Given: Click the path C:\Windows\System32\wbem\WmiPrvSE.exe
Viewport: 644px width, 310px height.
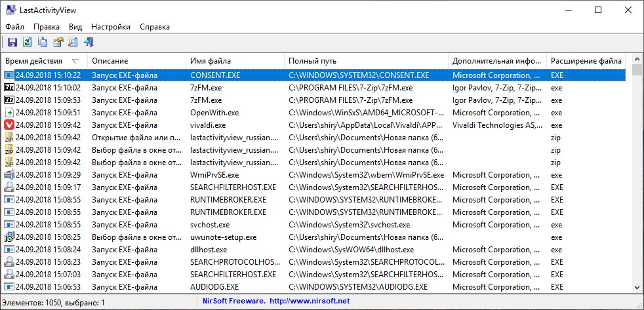Looking at the screenshot, I should click(366, 175).
